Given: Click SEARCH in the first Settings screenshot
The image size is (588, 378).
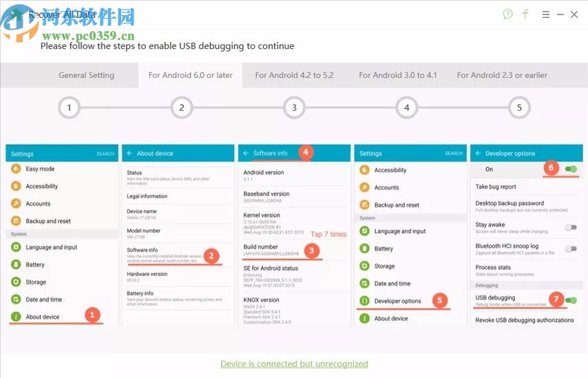Looking at the screenshot, I should 105,154.
